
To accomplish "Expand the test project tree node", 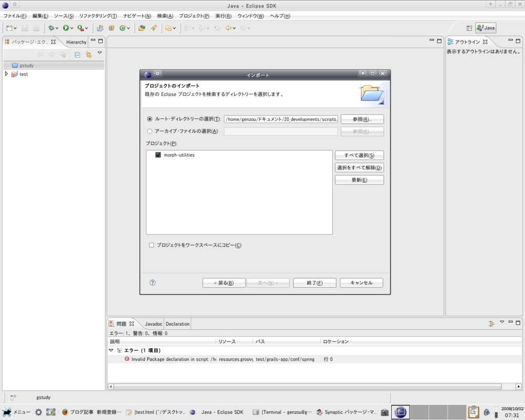I will 6,74.
